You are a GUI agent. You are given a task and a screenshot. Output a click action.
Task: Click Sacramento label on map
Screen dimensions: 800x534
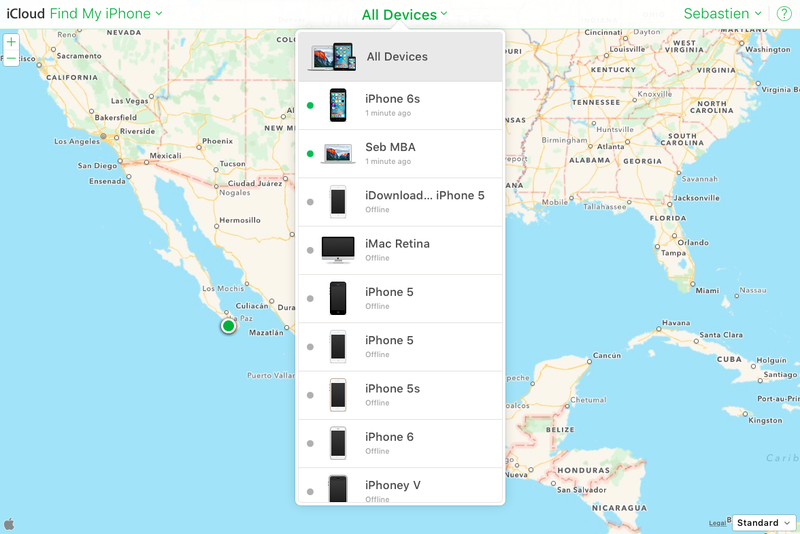point(79,56)
